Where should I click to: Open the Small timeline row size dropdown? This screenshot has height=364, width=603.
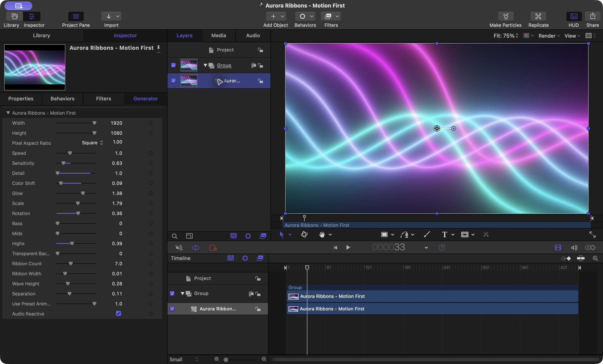184,359
